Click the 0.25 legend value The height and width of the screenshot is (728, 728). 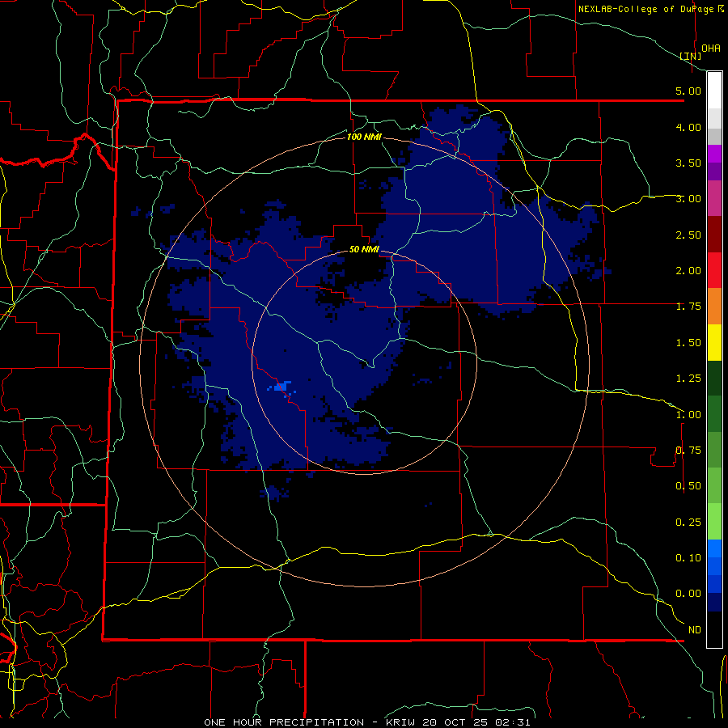click(x=688, y=523)
